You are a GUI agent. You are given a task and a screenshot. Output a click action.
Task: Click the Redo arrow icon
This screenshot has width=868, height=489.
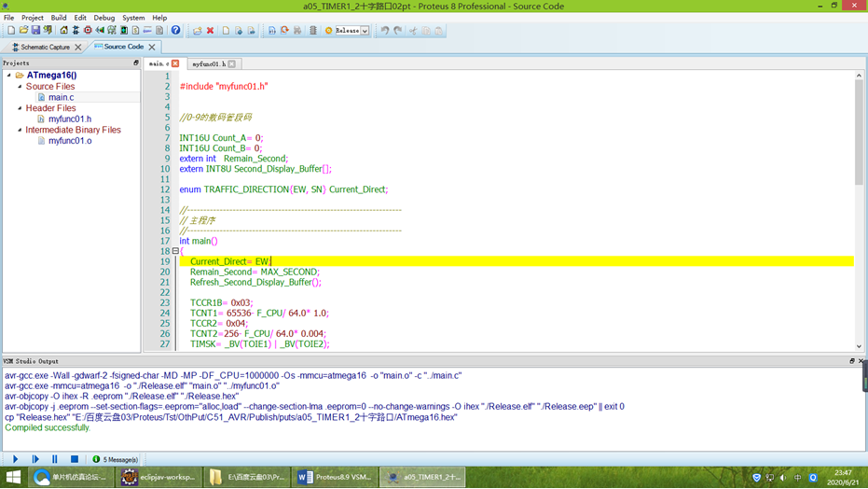pyautogui.click(x=397, y=31)
